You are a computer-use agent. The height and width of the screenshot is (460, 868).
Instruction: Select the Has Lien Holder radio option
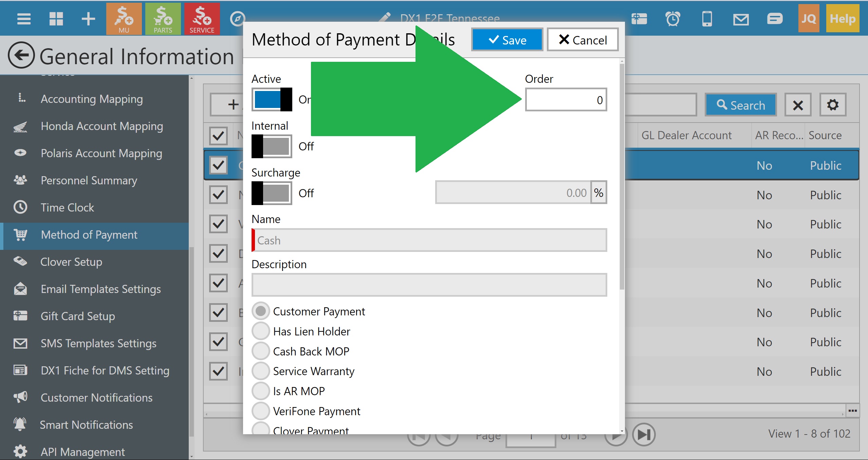pos(261,331)
